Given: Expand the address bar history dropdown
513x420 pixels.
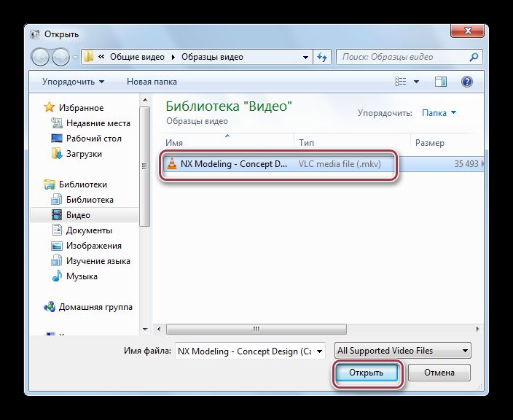Looking at the screenshot, I should [305, 57].
